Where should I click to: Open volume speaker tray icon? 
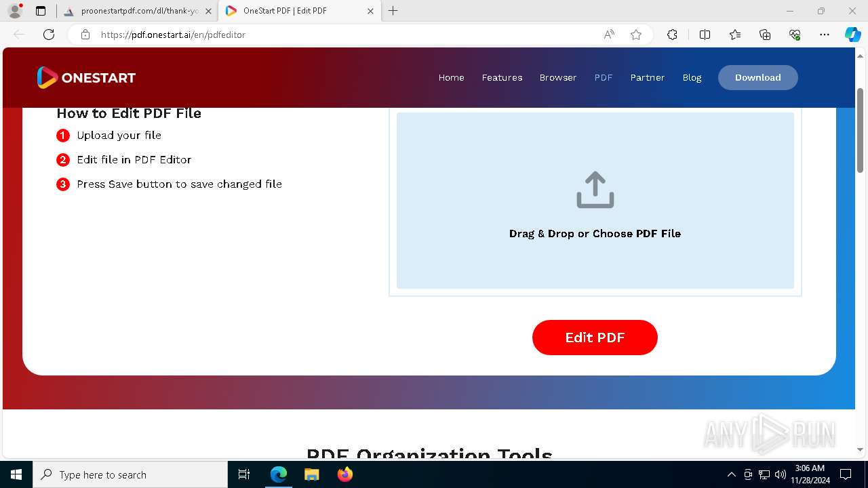click(781, 474)
